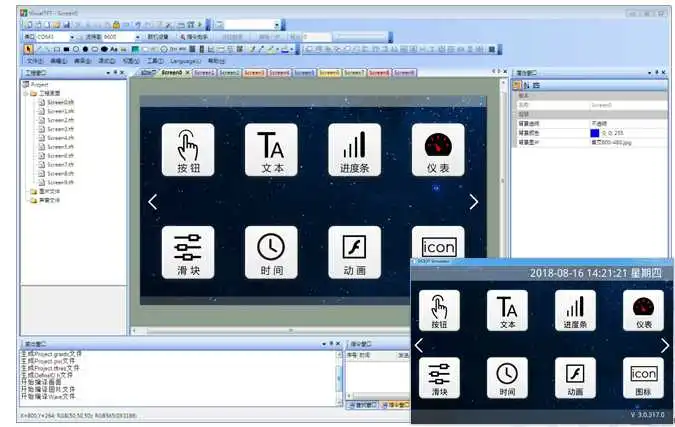Click the 文本 (Text) icon on canvas
This screenshot has height=427, width=675.
271,150
